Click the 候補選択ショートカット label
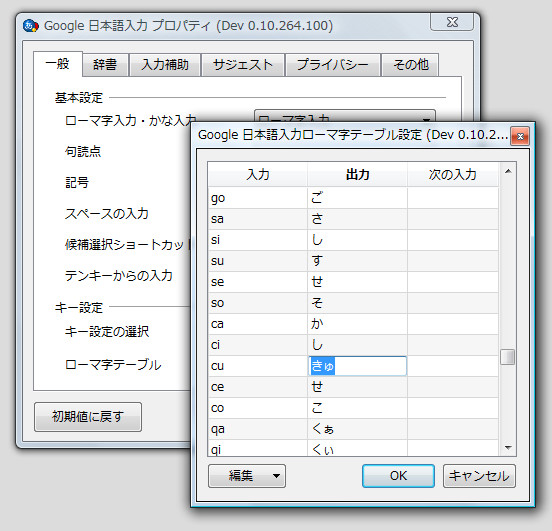Image resolution: width=552 pixels, height=531 pixels. tap(127, 244)
